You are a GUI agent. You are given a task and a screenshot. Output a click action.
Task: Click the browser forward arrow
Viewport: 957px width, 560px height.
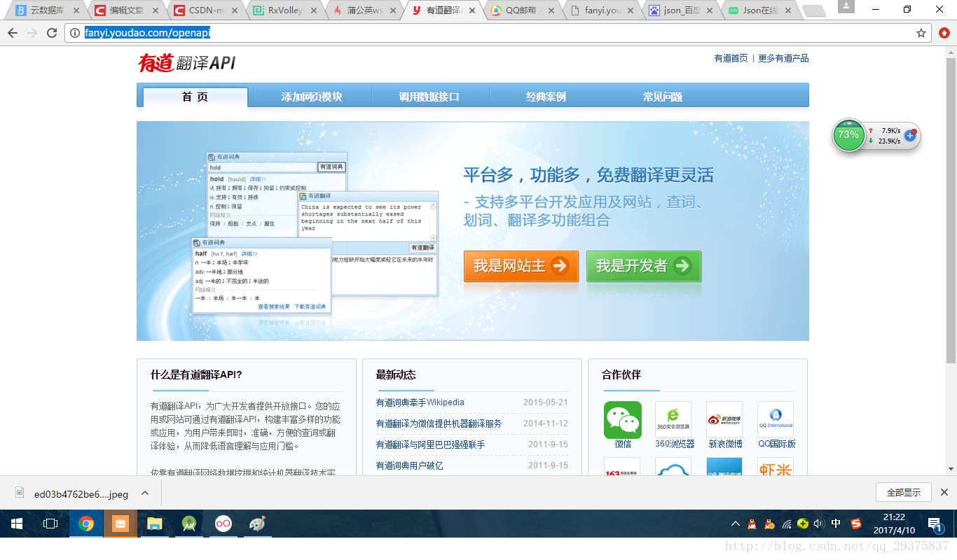tap(32, 33)
